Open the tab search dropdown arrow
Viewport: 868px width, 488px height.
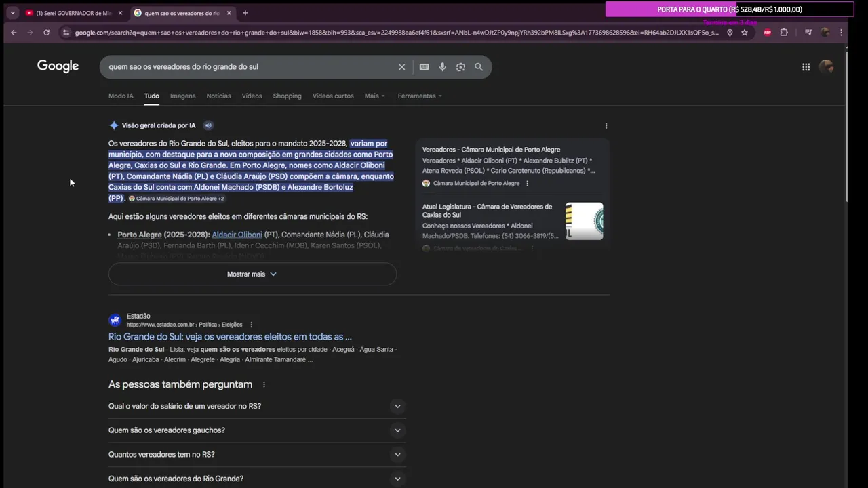12,13
